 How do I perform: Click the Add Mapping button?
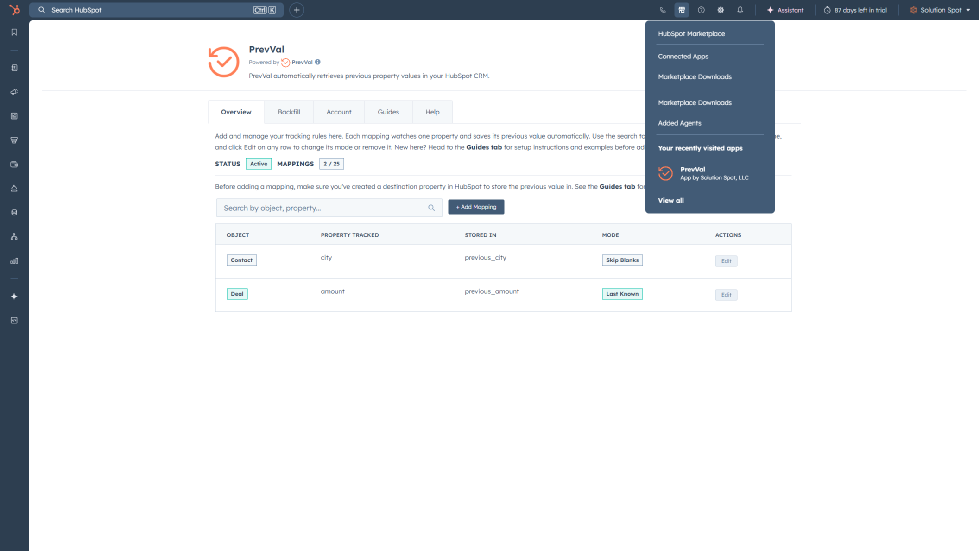point(476,207)
